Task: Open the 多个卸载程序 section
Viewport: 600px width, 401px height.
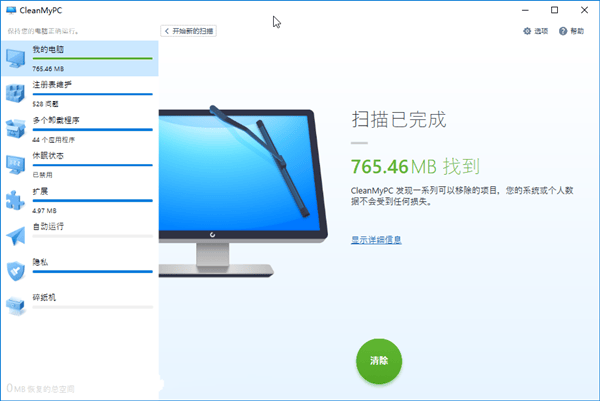Action: point(80,129)
